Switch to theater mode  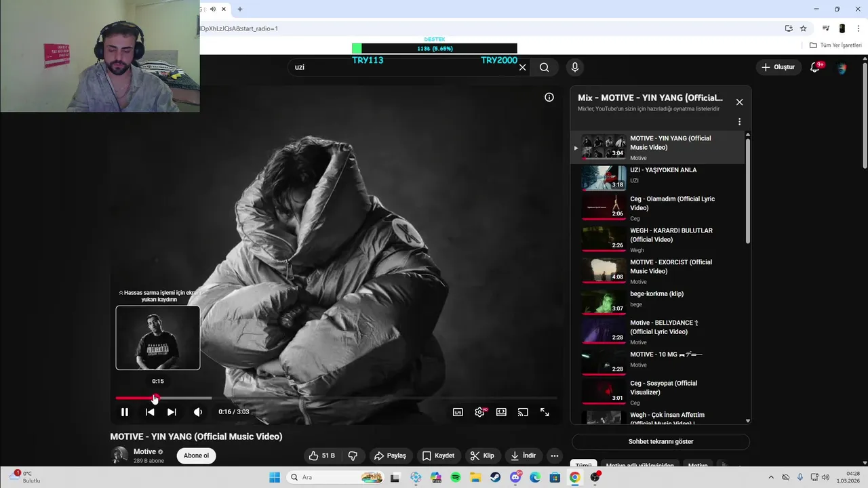(501, 412)
